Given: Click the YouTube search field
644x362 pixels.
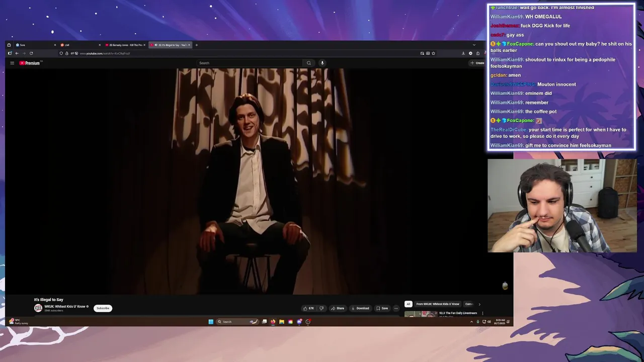Looking at the screenshot, I should click(x=250, y=63).
